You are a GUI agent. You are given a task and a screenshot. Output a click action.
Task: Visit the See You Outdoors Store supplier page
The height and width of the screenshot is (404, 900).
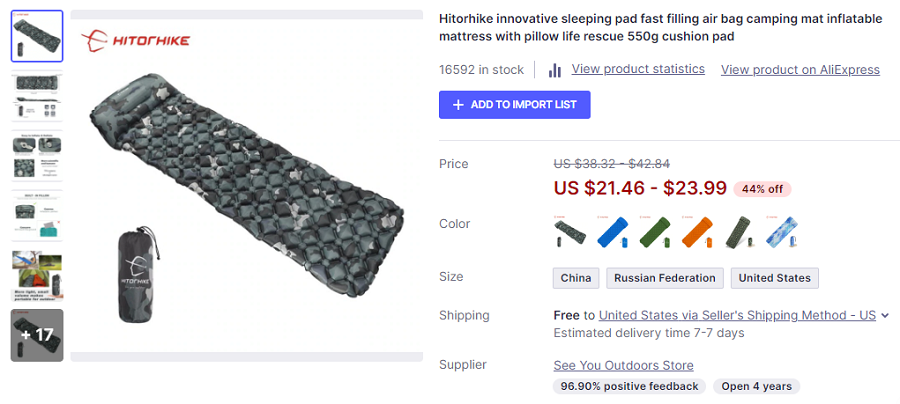623,365
